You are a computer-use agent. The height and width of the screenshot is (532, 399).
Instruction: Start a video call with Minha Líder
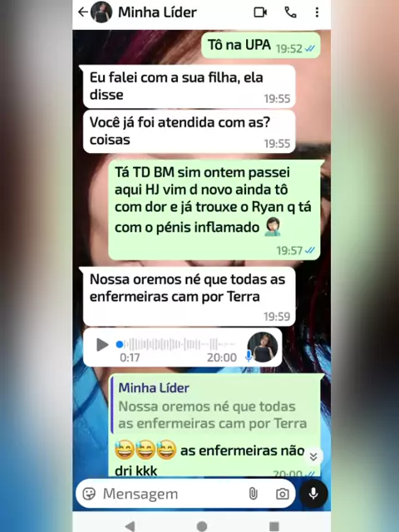coord(260,12)
